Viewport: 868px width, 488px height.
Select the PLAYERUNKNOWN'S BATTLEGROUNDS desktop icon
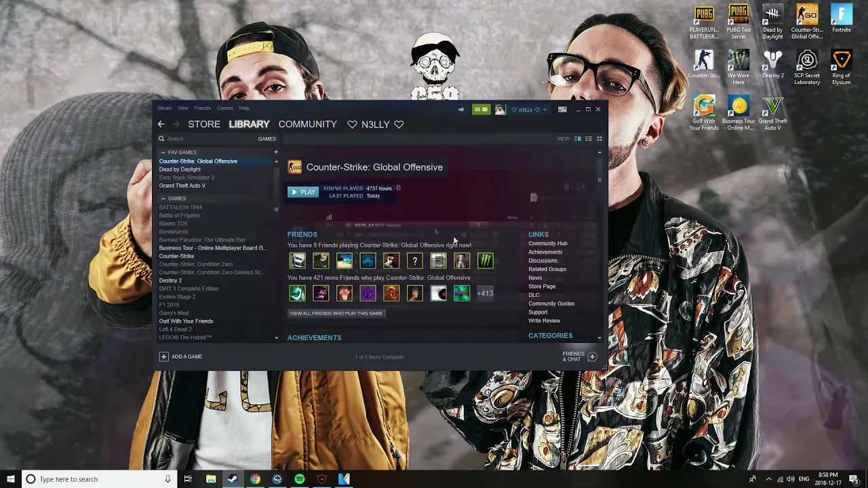pyautogui.click(x=704, y=22)
